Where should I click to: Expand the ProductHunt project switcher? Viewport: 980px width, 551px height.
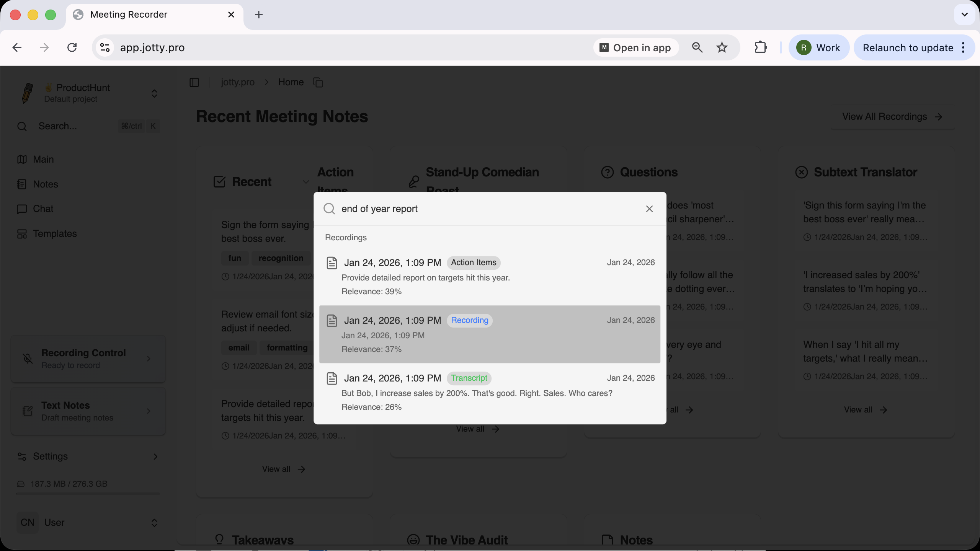coord(154,93)
